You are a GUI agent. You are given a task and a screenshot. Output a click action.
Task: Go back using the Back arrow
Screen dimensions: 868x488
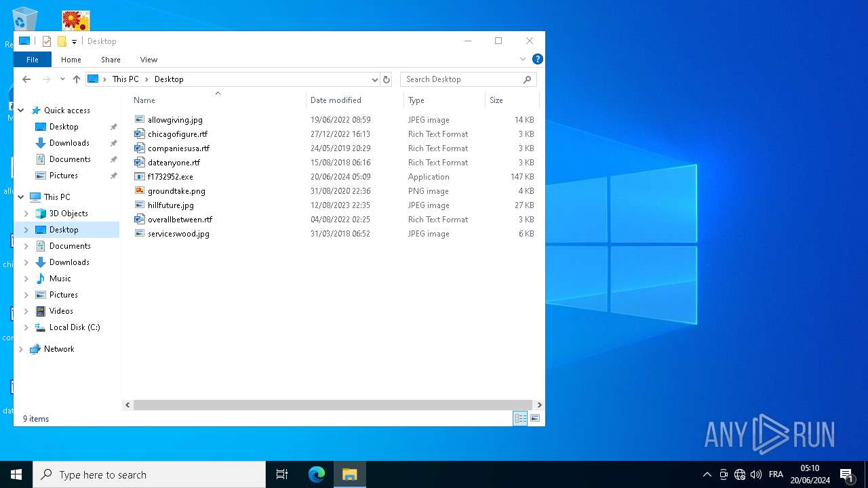click(x=26, y=79)
